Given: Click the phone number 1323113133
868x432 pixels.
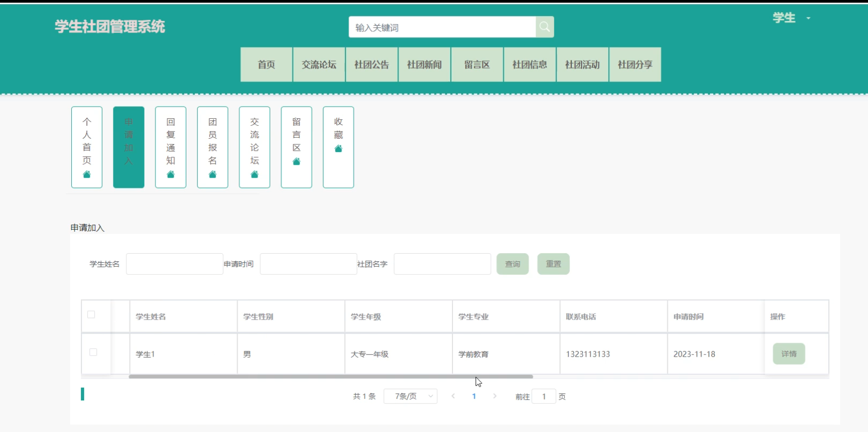Looking at the screenshot, I should [588, 354].
